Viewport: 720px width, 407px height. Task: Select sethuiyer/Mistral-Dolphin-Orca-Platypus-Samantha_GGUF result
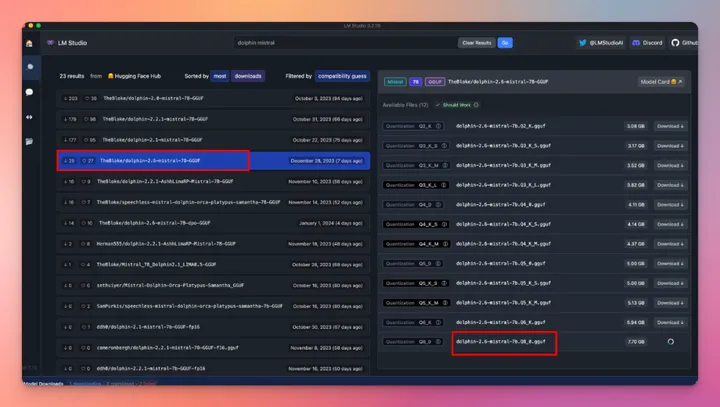[x=213, y=286]
